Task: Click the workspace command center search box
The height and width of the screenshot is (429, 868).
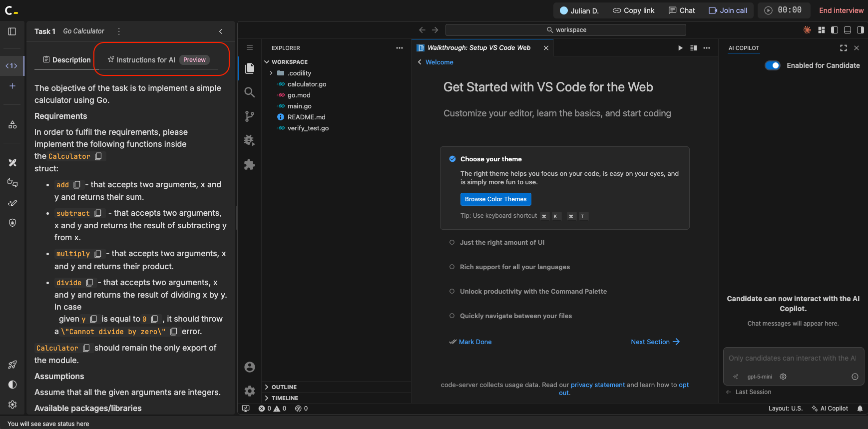Action: [x=566, y=30]
